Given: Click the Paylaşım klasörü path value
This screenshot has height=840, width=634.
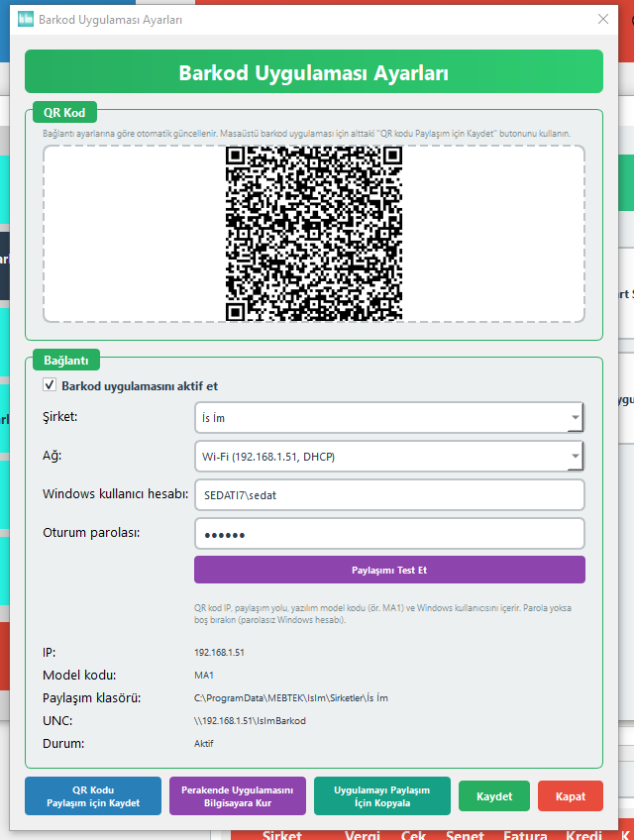Looking at the screenshot, I should tap(291, 698).
